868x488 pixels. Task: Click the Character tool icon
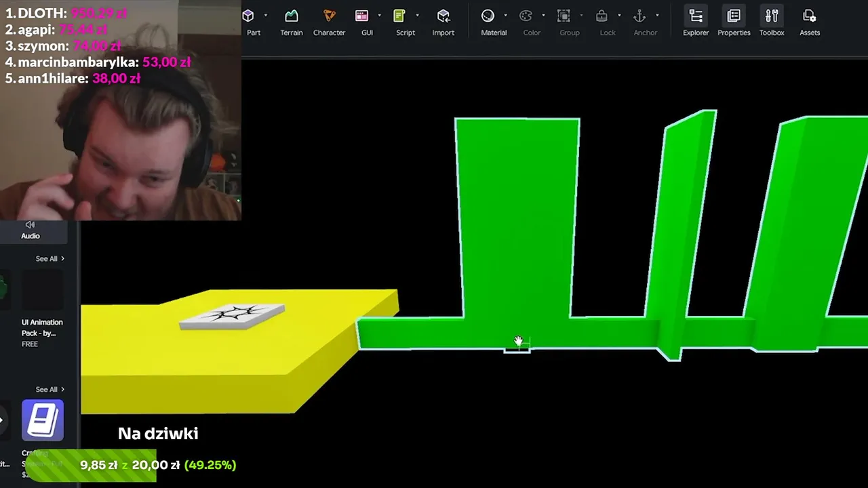pos(329,16)
